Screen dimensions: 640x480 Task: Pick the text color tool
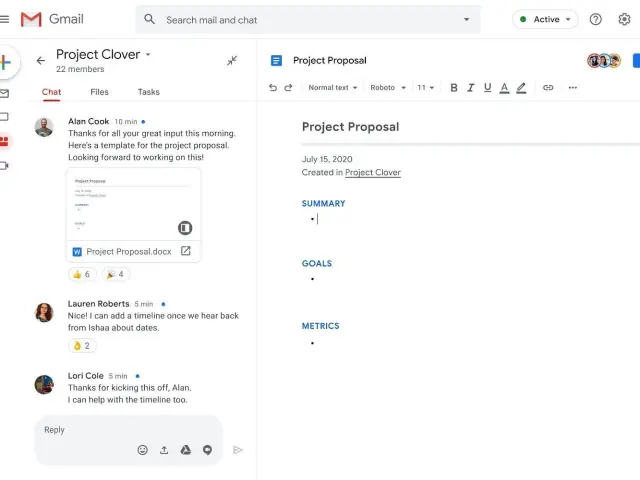pyautogui.click(x=504, y=88)
